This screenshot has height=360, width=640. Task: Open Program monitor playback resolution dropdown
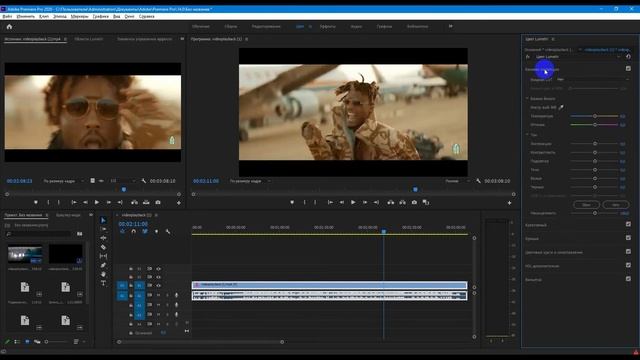pos(458,181)
